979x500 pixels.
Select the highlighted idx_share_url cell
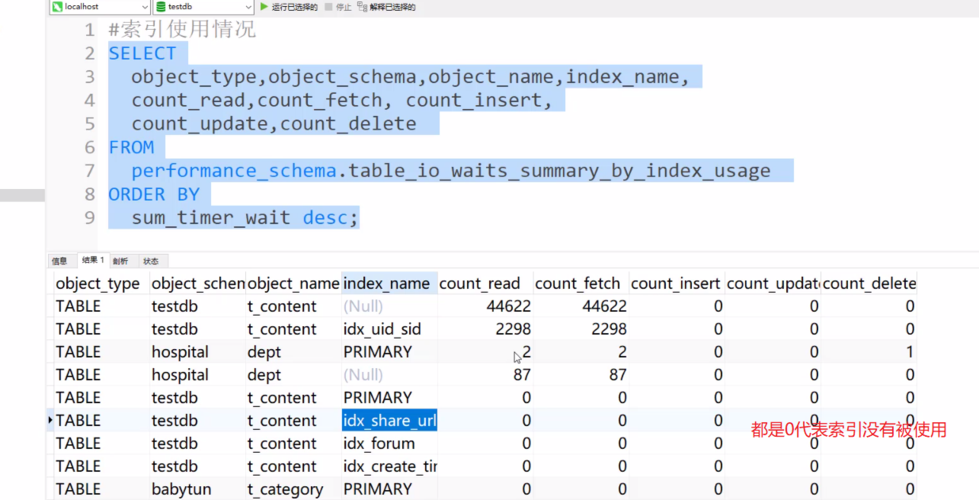389,421
